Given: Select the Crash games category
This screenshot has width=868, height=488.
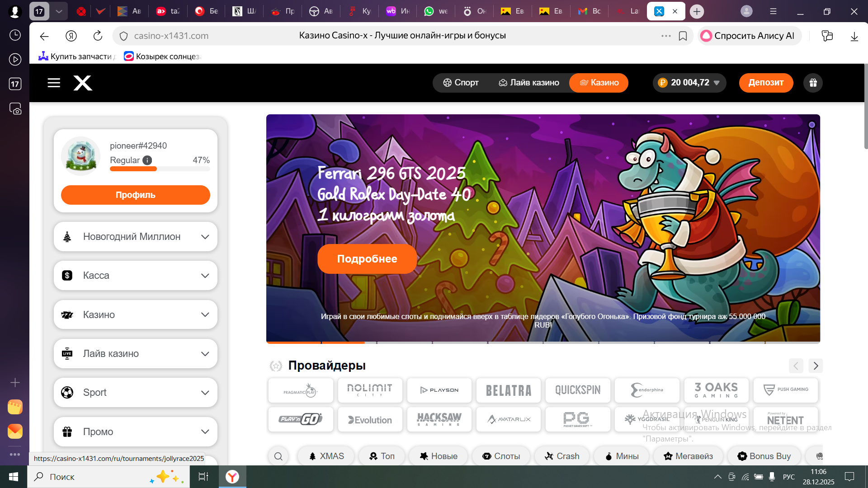Looking at the screenshot, I should [x=562, y=456].
